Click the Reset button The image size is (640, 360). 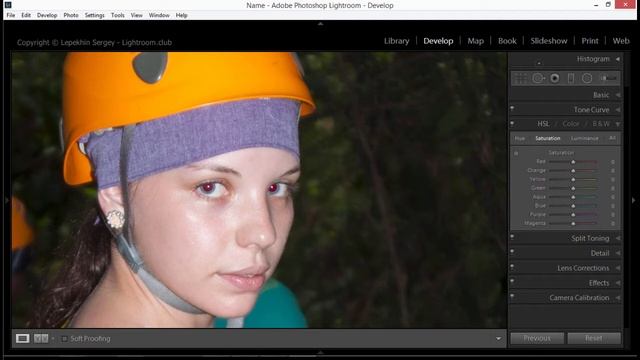pos(594,338)
